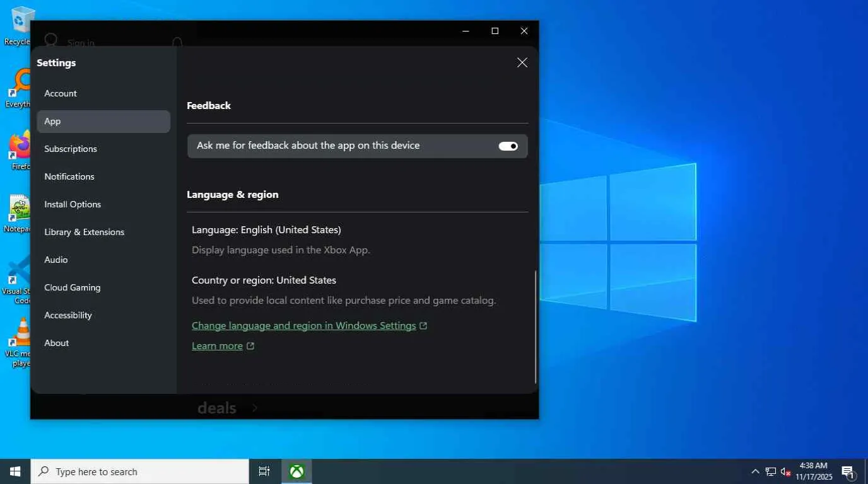Minimize the Xbox app window
Image resolution: width=868 pixels, height=484 pixels.
pyautogui.click(x=466, y=31)
